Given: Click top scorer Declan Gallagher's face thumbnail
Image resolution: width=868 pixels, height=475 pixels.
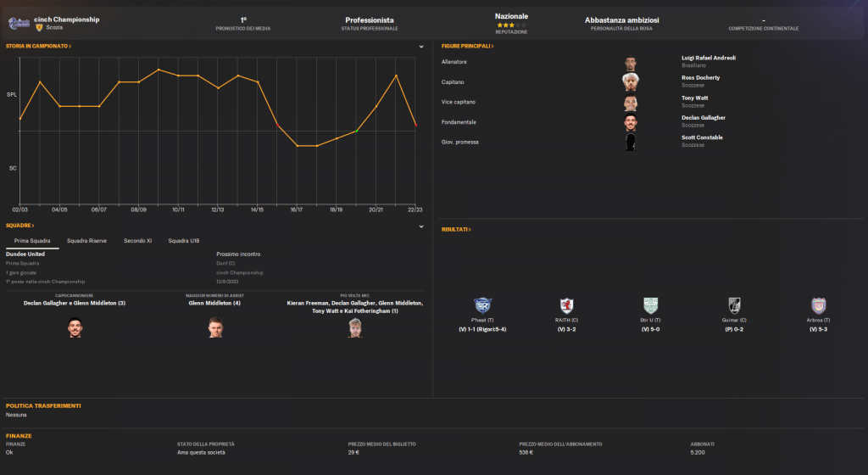Looking at the screenshot, I should click(x=75, y=327).
